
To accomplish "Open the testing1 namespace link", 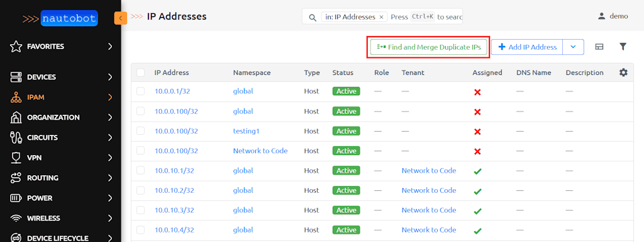I will point(246,131).
